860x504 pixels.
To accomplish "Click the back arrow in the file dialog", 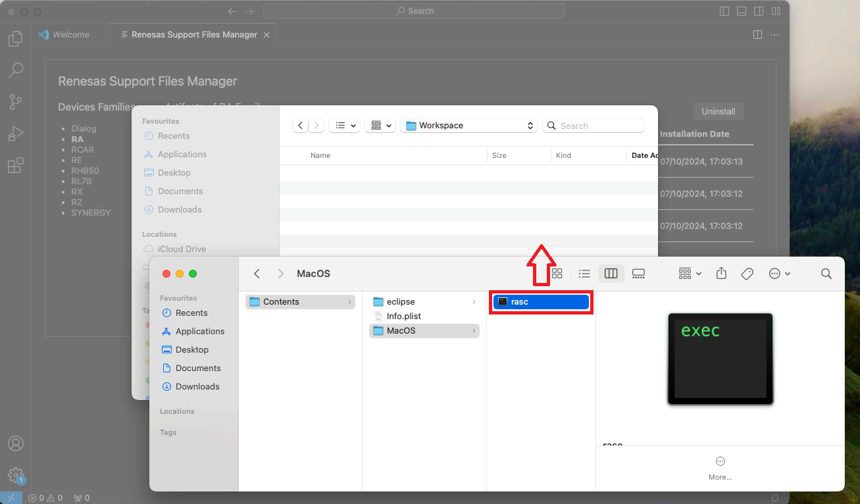I will pyautogui.click(x=301, y=125).
